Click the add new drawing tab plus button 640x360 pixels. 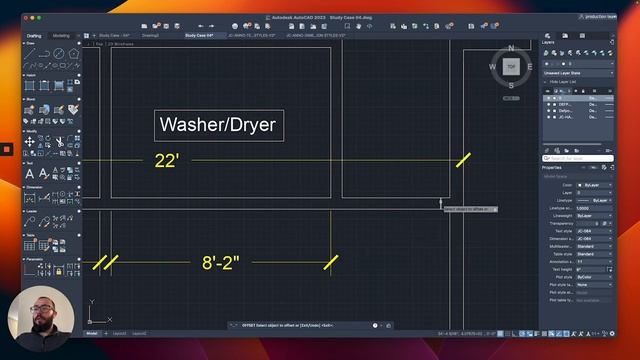tap(94, 36)
